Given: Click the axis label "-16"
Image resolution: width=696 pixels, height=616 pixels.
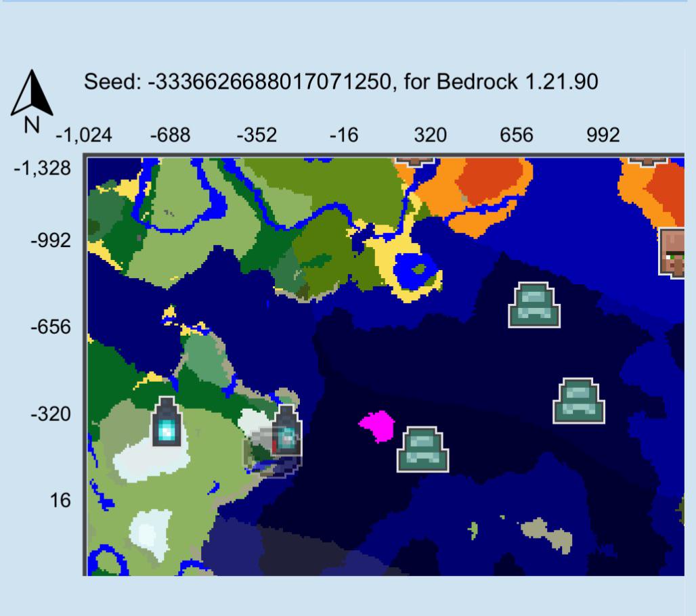Looking at the screenshot, I should click(x=343, y=135).
